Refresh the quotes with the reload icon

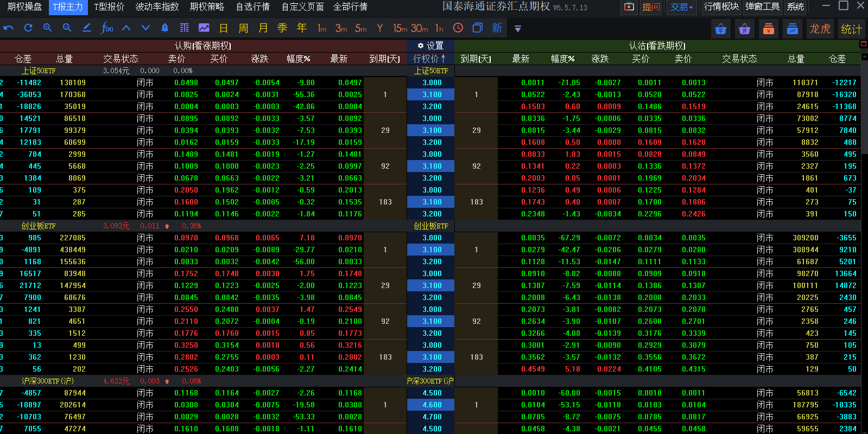[x=28, y=28]
